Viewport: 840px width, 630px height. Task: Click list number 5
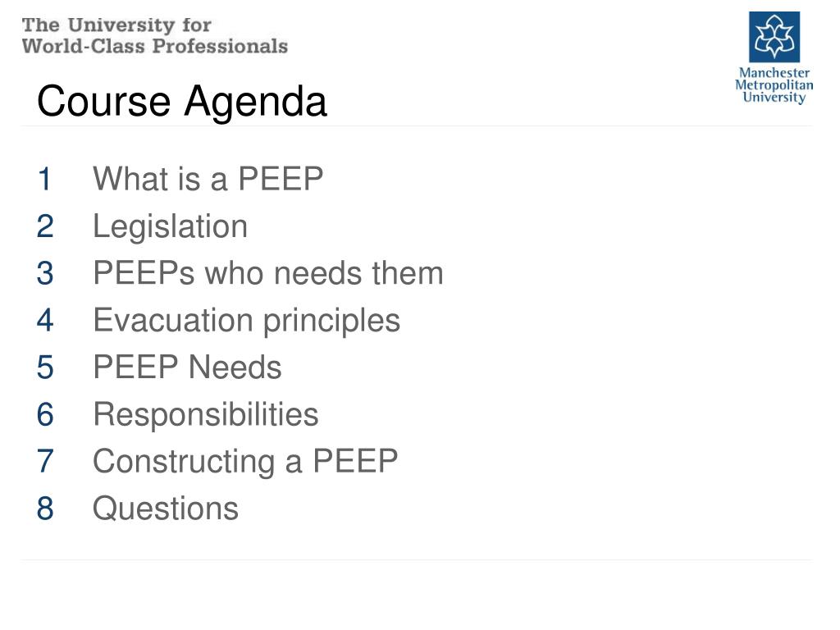[45, 368]
